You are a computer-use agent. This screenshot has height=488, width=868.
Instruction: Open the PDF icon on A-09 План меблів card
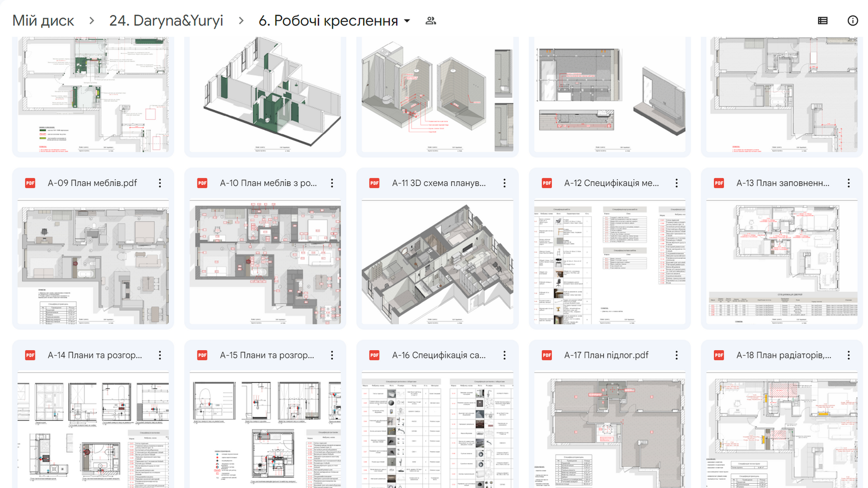tap(30, 183)
